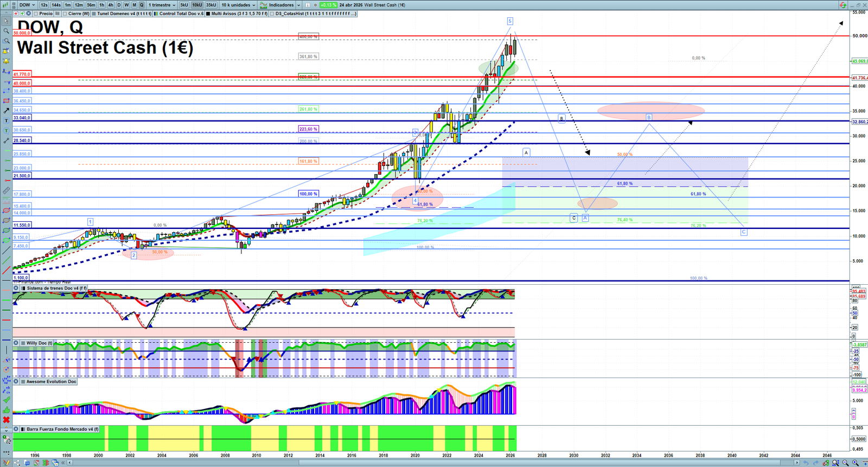This screenshot has height=467, width=868.
Task: Toggle the Cierre (W) checkbox
Action: [x=65, y=14]
